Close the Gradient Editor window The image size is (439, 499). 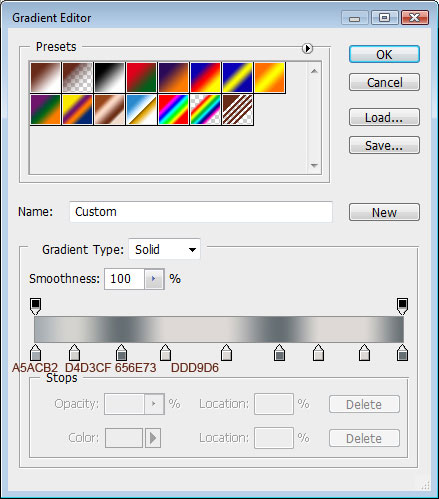(x=415, y=18)
